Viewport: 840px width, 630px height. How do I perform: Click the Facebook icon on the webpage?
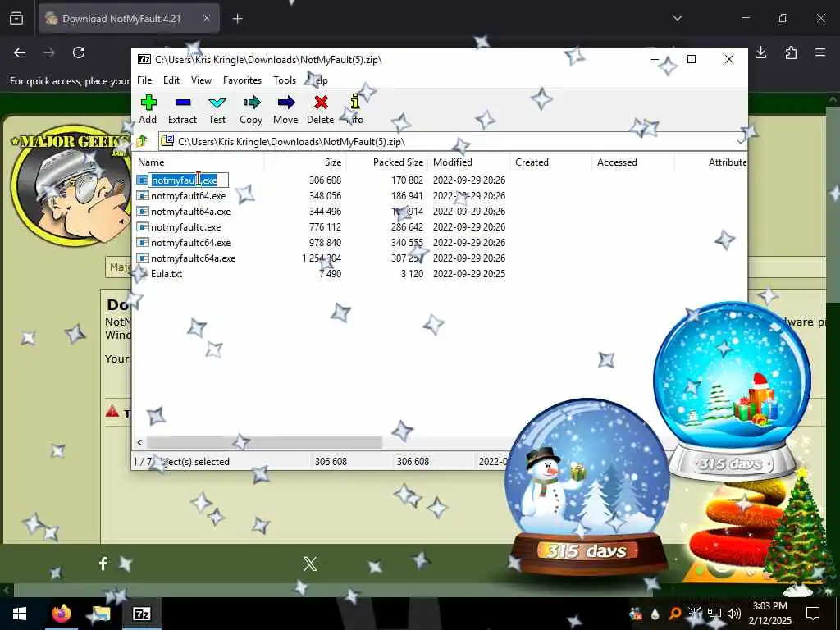(103, 563)
